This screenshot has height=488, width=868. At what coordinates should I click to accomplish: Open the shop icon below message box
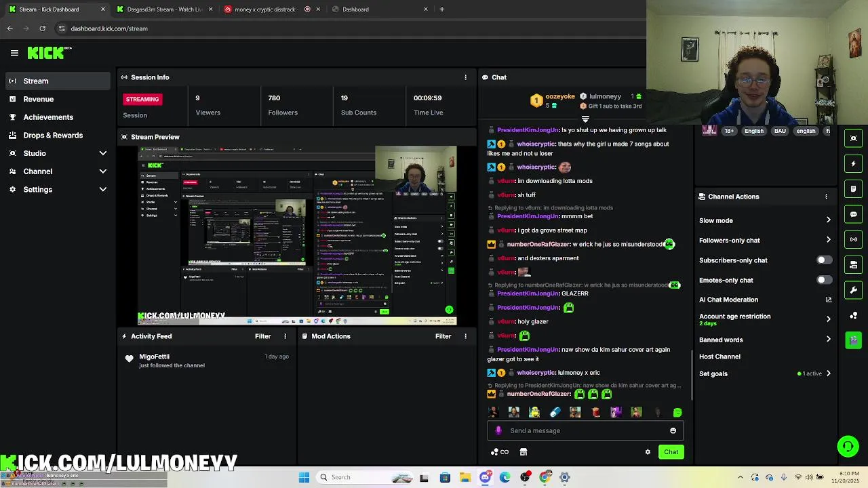(524, 452)
